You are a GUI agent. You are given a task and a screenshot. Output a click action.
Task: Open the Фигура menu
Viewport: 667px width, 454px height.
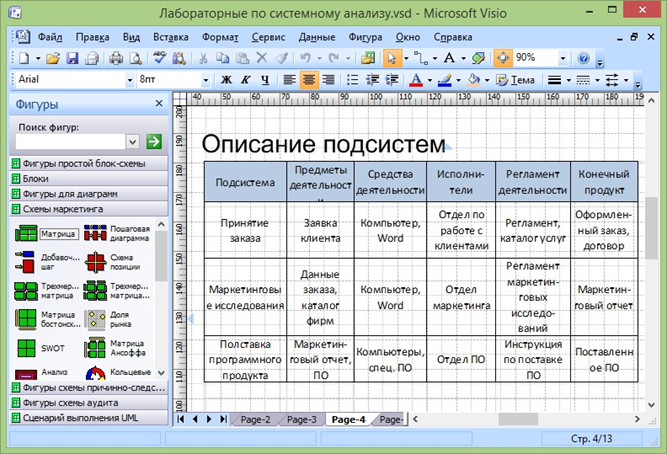(x=365, y=37)
